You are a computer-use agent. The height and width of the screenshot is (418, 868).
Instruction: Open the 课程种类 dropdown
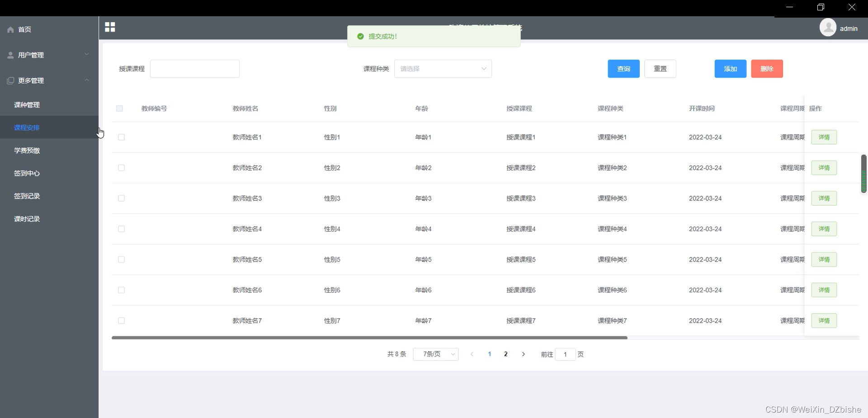click(x=443, y=69)
